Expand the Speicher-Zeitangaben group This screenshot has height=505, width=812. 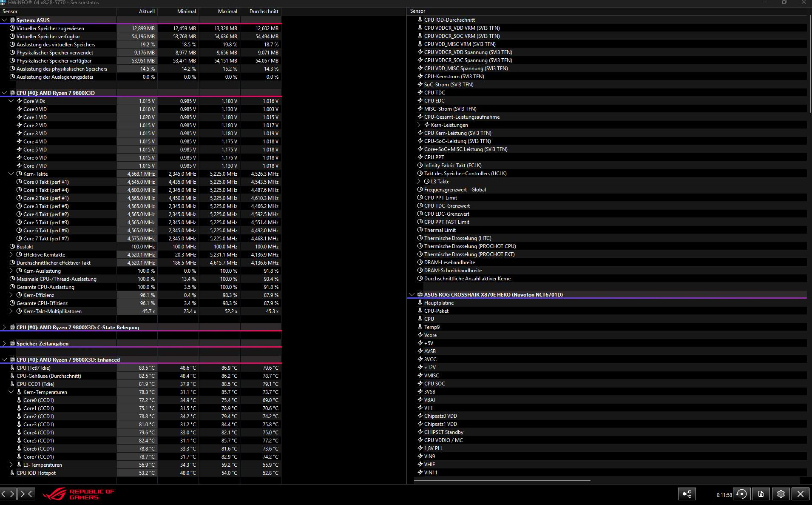[4, 343]
